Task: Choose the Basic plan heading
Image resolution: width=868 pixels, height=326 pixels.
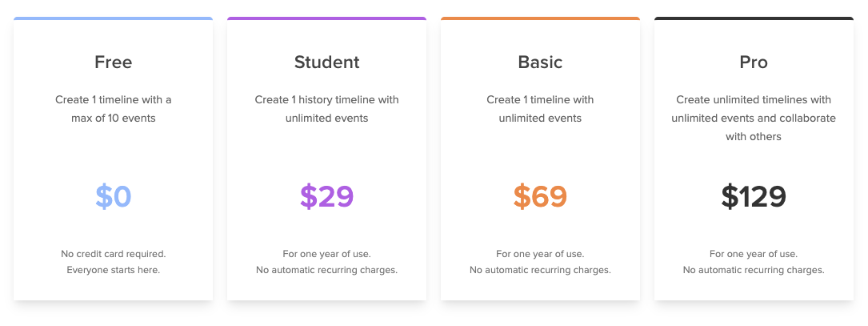Action: pos(540,62)
